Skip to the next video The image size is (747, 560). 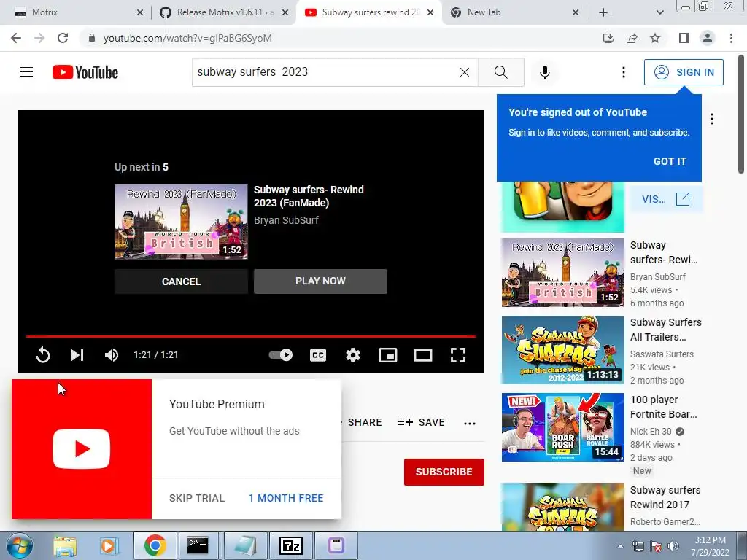pyautogui.click(x=77, y=355)
